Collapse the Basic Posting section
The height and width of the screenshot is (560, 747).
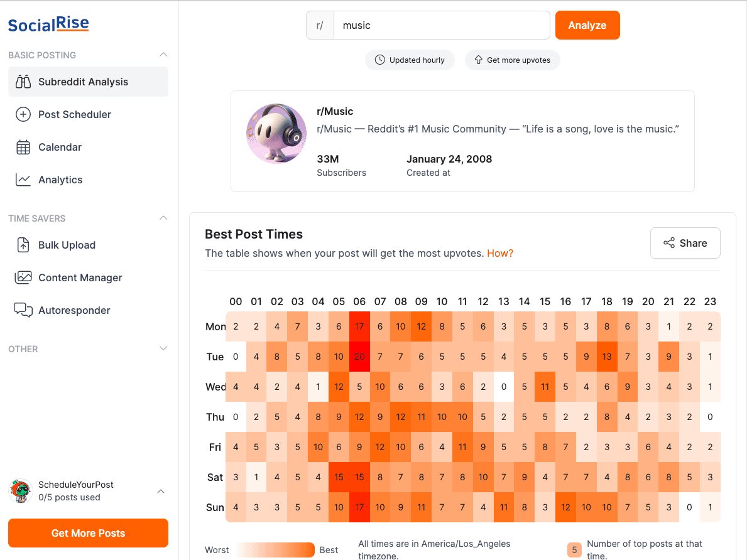pos(163,55)
